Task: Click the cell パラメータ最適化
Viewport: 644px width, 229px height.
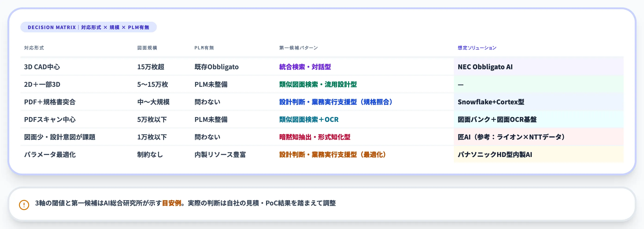Action: pos(50,154)
